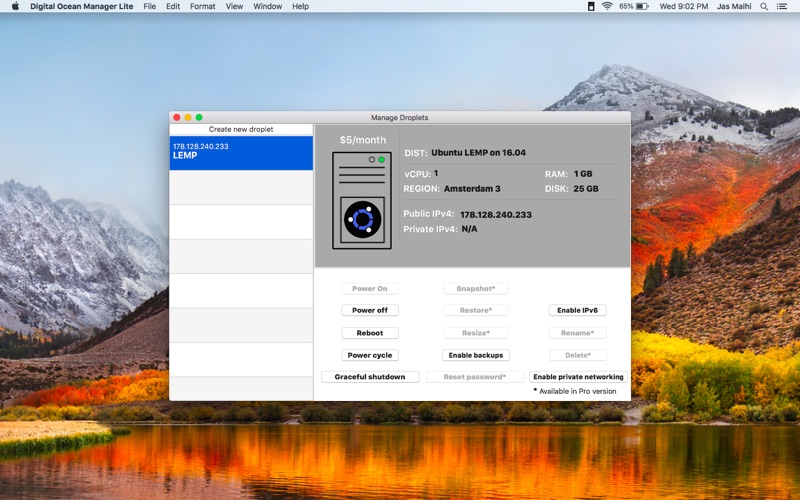Screen dimensions: 800x500
Task: Click the Wed 9:02 PM clock
Action: click(684, 6)
